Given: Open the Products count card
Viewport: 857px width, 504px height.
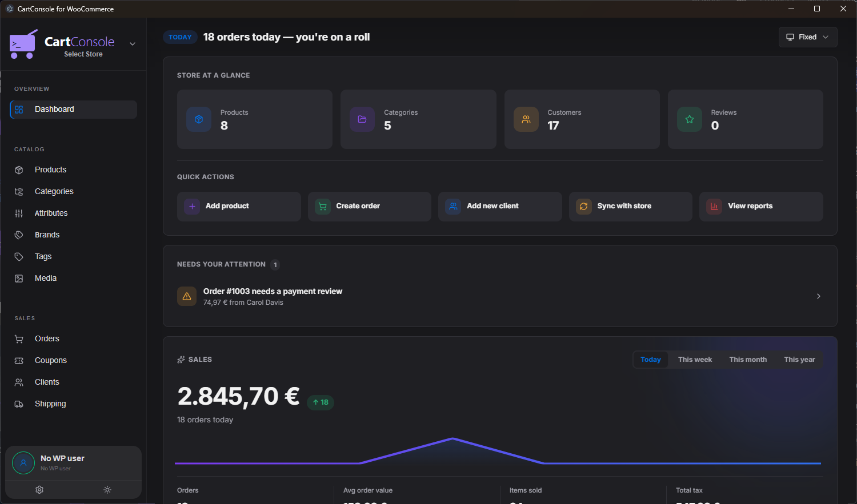Looking at the screenshot, I should (255, 119).
